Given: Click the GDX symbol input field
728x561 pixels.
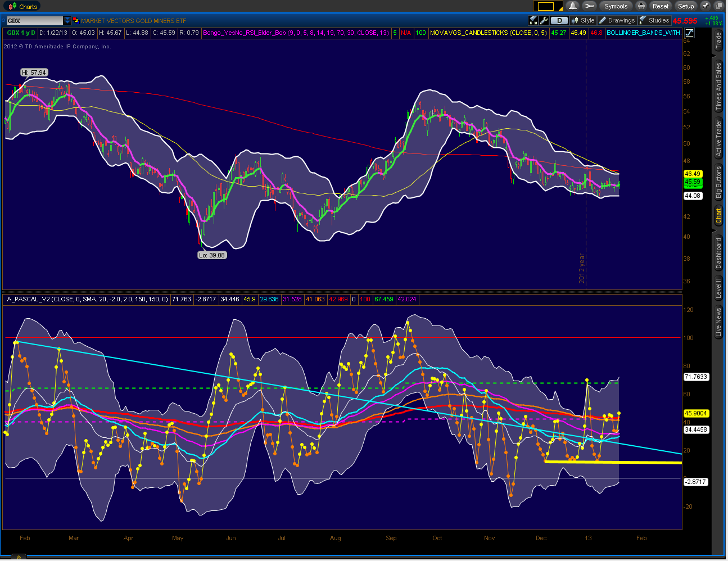Looking at the screenshot, I should click(x=34, y=21).
